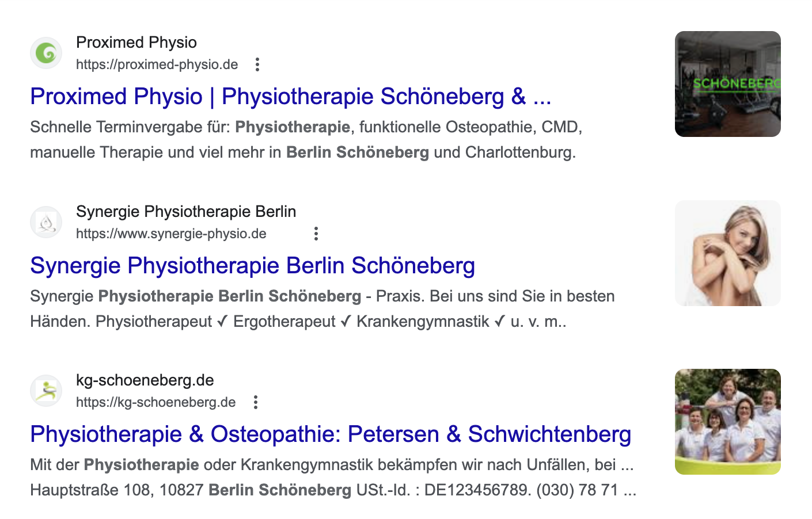Open three-dot menu beside kg-schoeneberg.de URL
This screenshot has width=812, height=519.
[256, 402]
